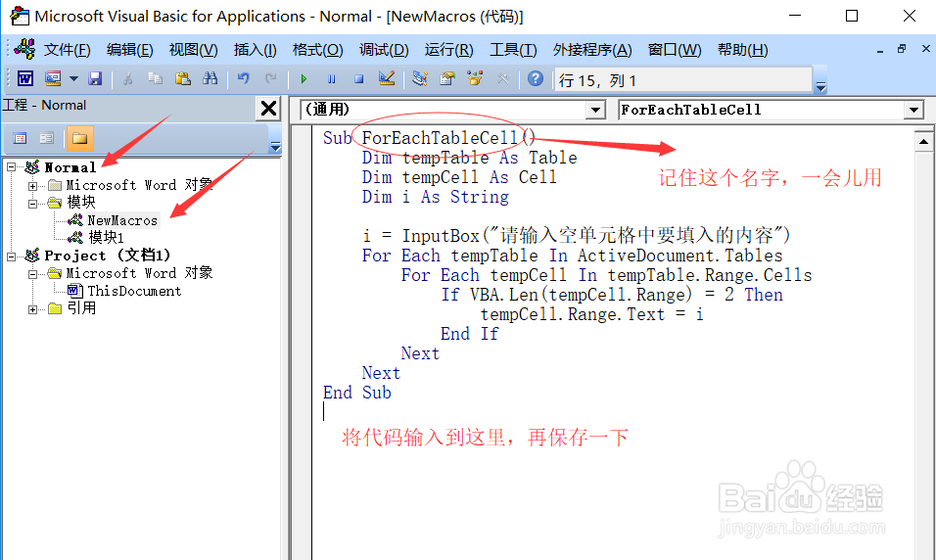This screenshot has width=936, height=560.
Task: Open the Properties Window icon
Action: [447, 78]
